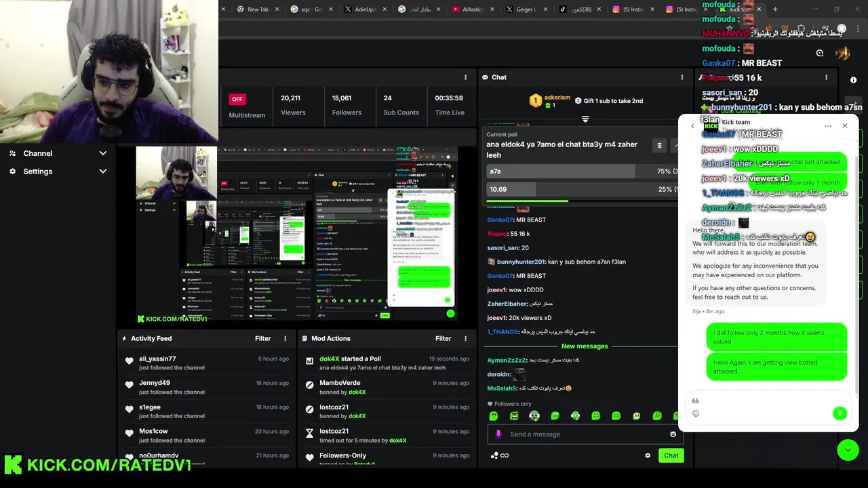Open Activity Feed Filter dropdown
Image resolution: width=868 pixels, height=488 pixels.
coord(262,338)
